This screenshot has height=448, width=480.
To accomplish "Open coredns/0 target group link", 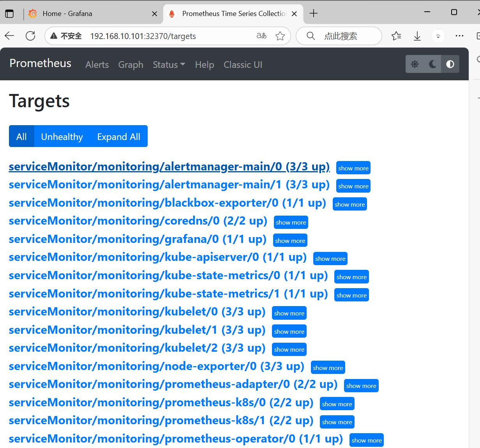I will pos(138,221).
